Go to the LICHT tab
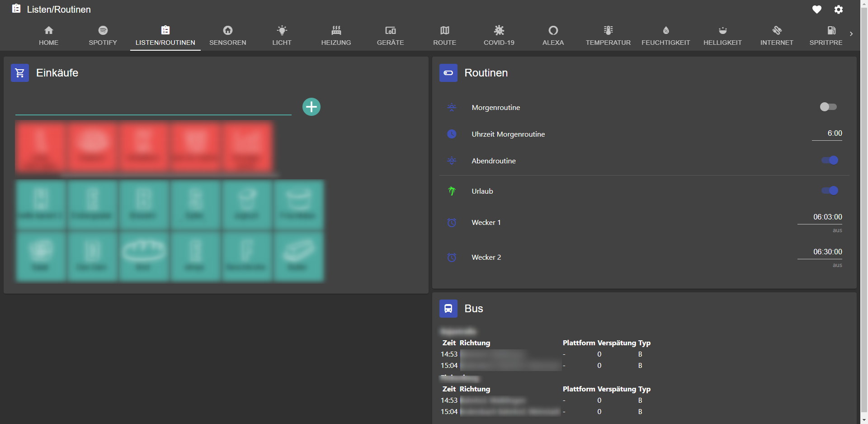Viewport: 868px width, 424px height. 282,36
